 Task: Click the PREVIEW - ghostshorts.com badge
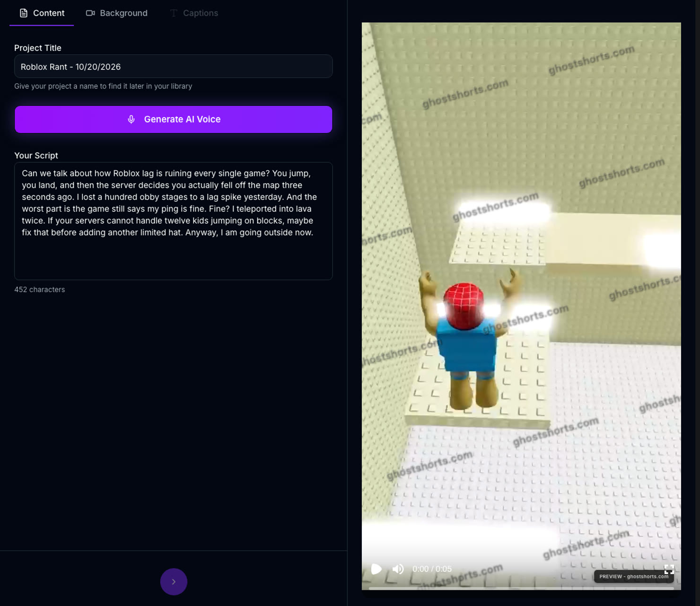(x=634, y=577)
